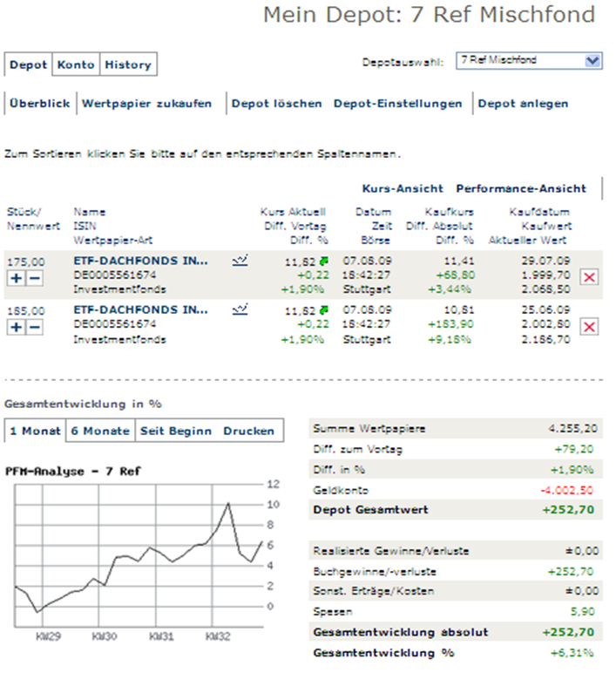Switch to the Konto tab

click(x=76, y=65)
